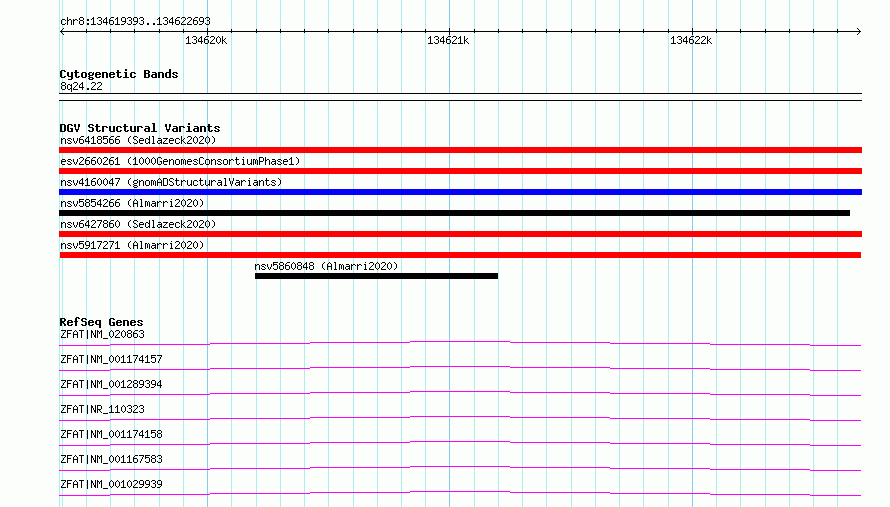Click the 134620k ruler tick label
The image size is (890, 507).
point(205,40)
